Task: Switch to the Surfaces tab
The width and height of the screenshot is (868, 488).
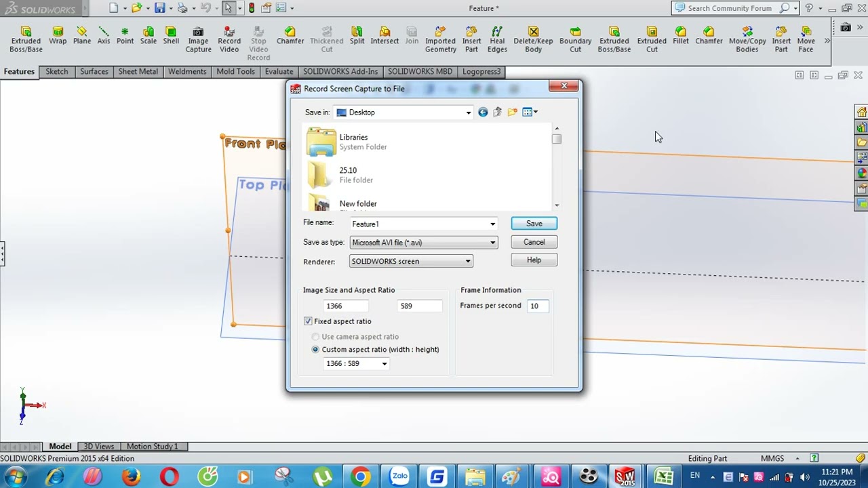Action: (94, 71)
